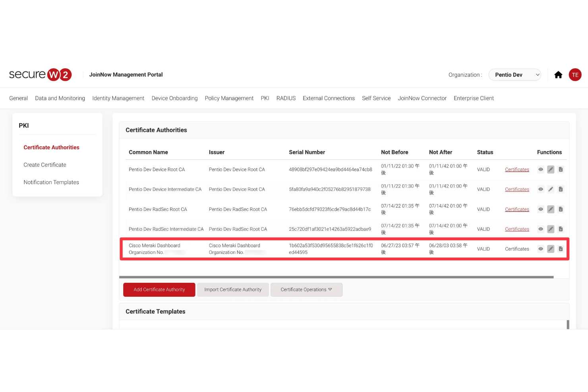Select Notification Templates in PKI sidebar

point(51,182)
